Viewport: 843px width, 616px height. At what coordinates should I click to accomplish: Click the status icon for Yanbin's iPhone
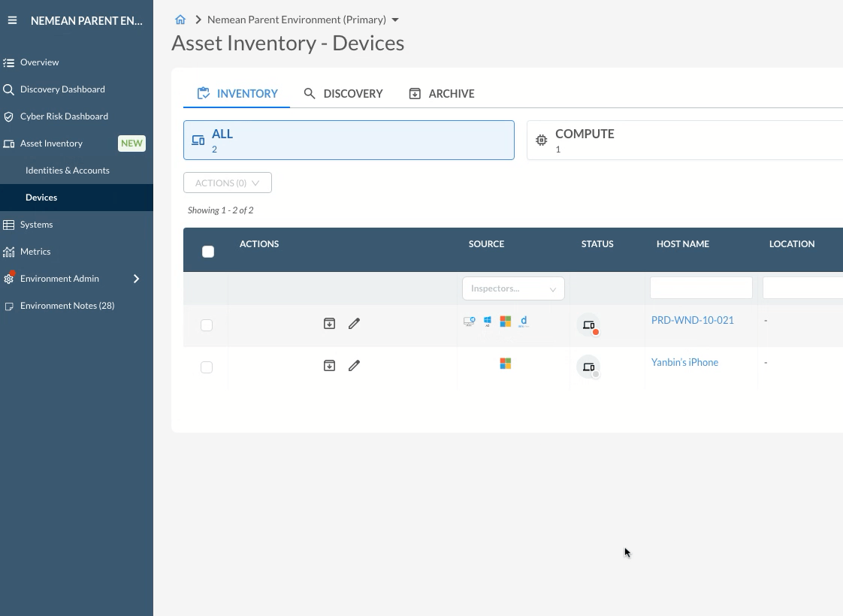[589, 367]
